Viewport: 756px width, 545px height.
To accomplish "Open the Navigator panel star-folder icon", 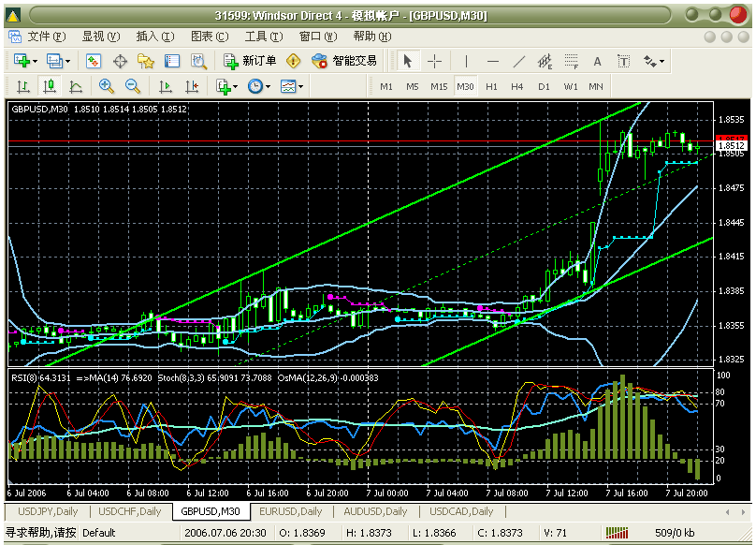I will [x=146, y=61].
